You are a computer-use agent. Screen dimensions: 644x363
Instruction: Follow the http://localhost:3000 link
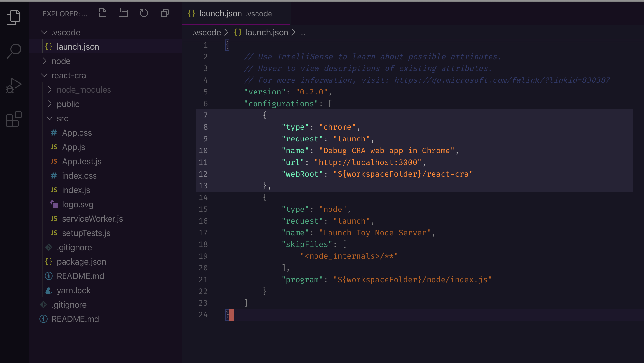[x=368, y=162]
